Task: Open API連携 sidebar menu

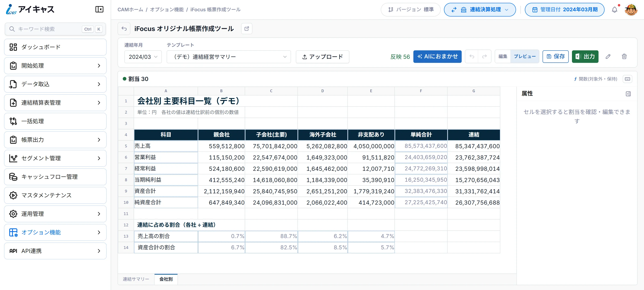Action: [55, 251]
